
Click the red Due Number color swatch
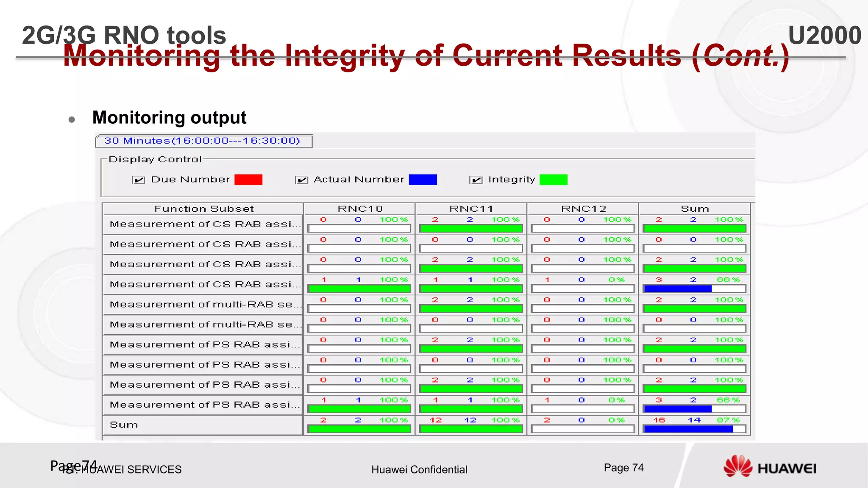[248, 180]
